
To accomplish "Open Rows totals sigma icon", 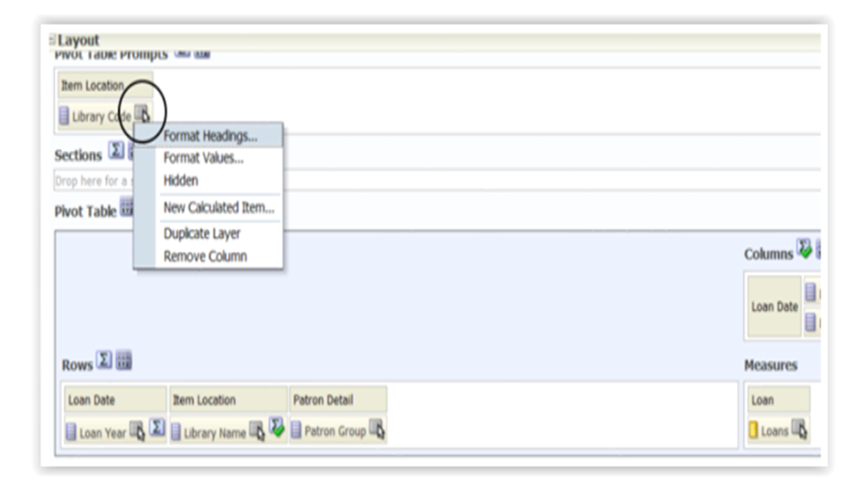I will (103, 359).
